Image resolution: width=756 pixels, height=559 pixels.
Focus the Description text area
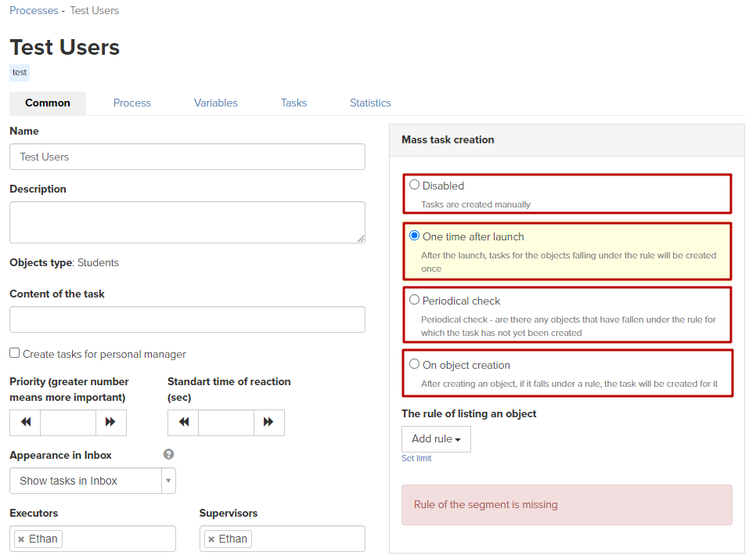[187, 222]
